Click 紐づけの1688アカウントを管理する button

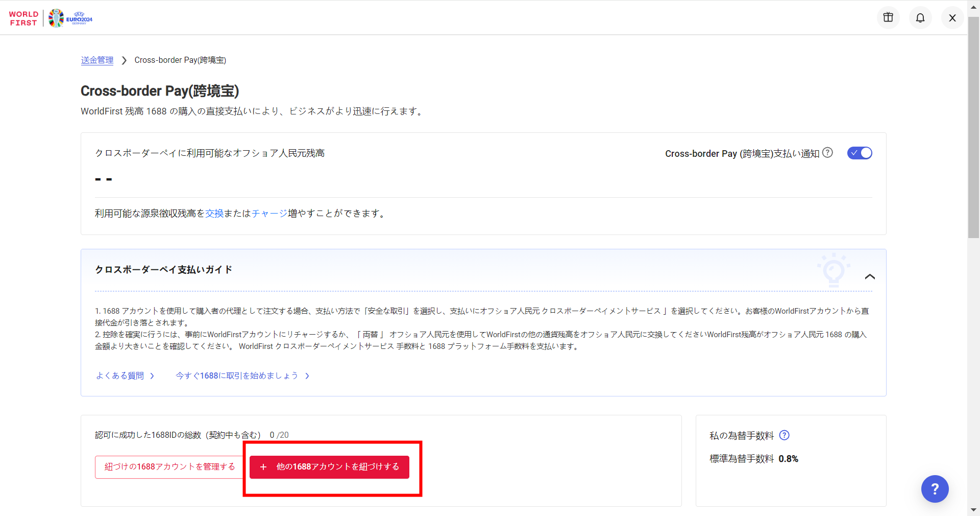tap(169, 467)
